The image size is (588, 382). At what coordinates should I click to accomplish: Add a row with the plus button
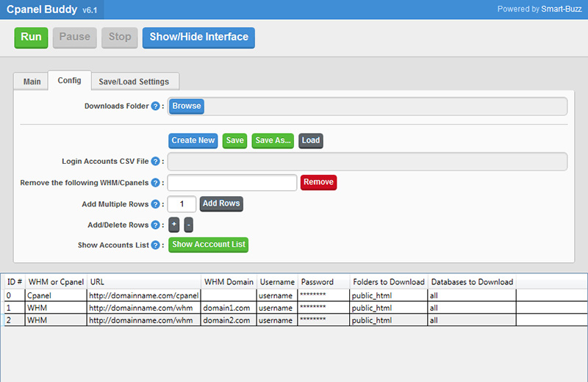pos(174,225)
